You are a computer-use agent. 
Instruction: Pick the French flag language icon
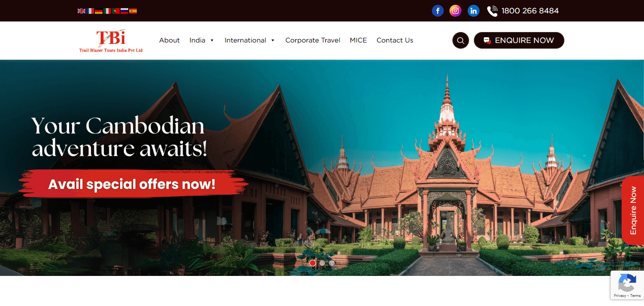[x=90, y=11]
